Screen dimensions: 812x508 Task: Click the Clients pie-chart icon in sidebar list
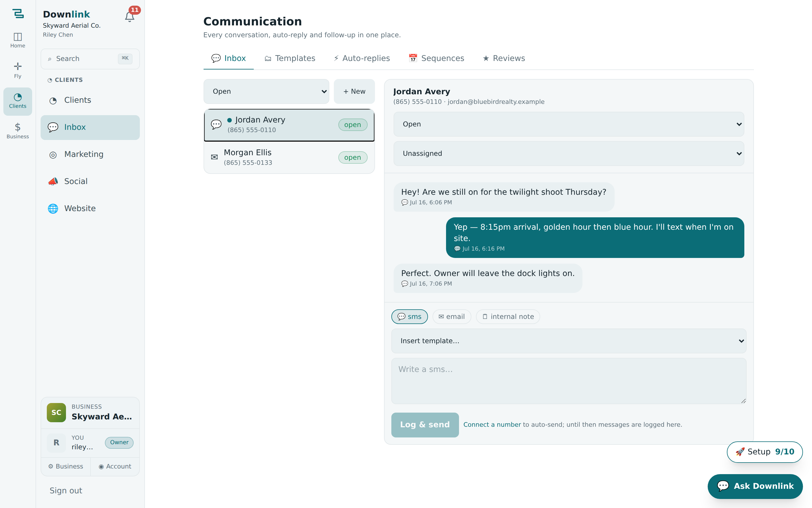pyautogui.click(x=53, y=100)
